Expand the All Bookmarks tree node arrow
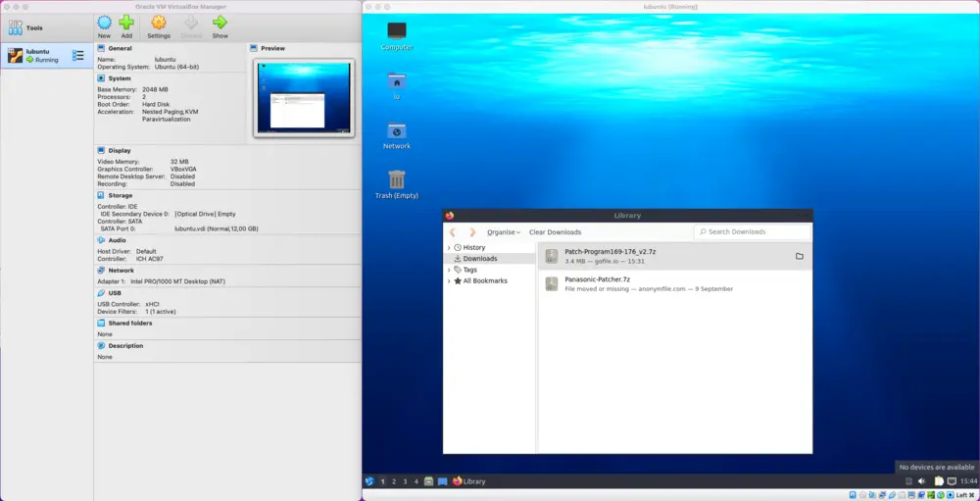Viewport: 980px width, 501px height. (449, 280)
